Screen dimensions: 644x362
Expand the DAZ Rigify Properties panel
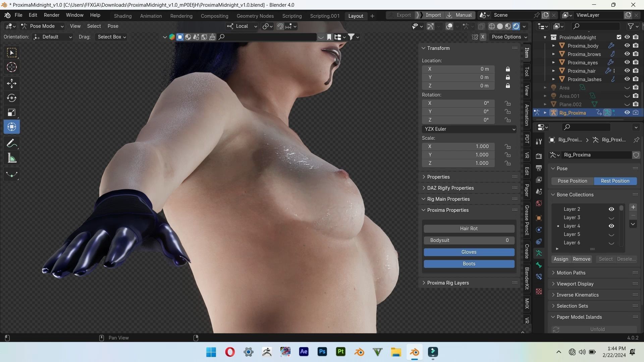pos(450,188)
